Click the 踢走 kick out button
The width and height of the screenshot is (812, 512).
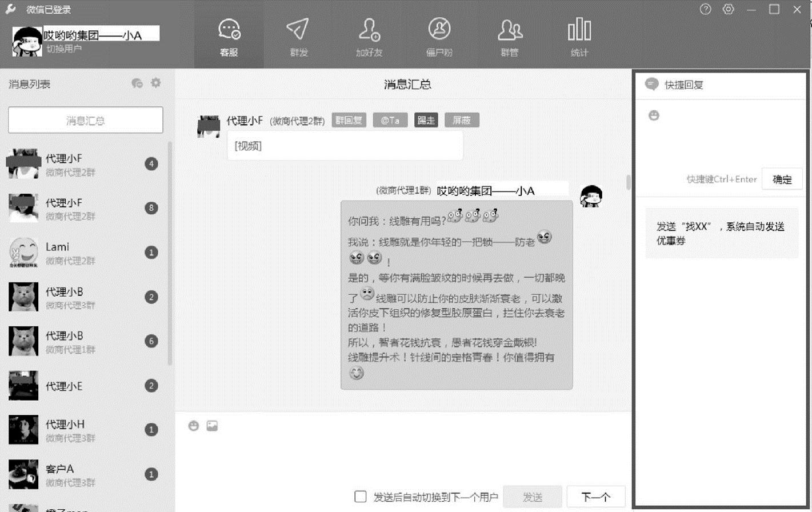pos(426,121)
